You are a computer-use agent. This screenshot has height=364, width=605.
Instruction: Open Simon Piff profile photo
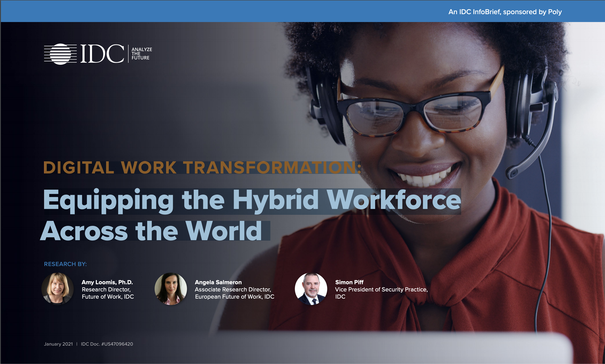click(x=311, y=289)
